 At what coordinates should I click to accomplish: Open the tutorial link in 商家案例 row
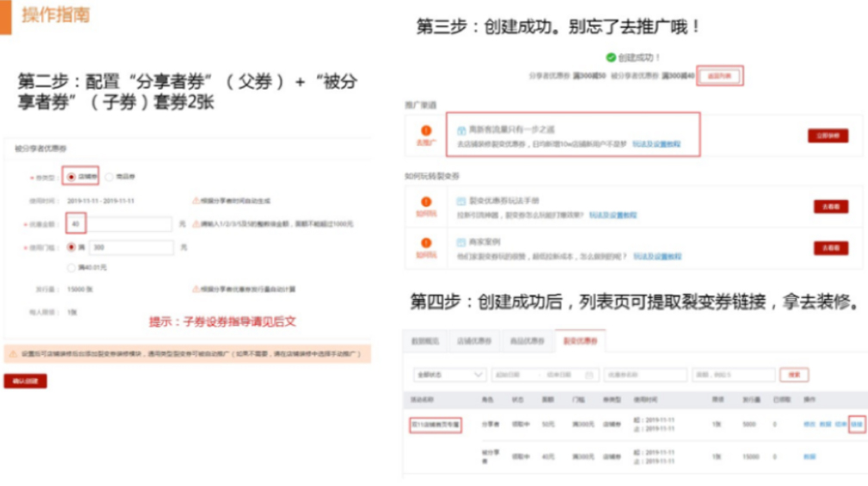(x=657, y=257)
